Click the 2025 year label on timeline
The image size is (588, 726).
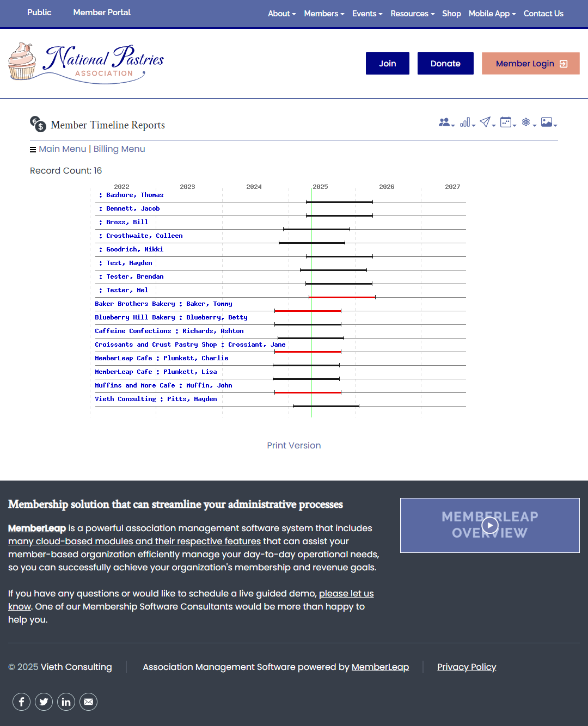pyautogui.click(x=320, y=187)
